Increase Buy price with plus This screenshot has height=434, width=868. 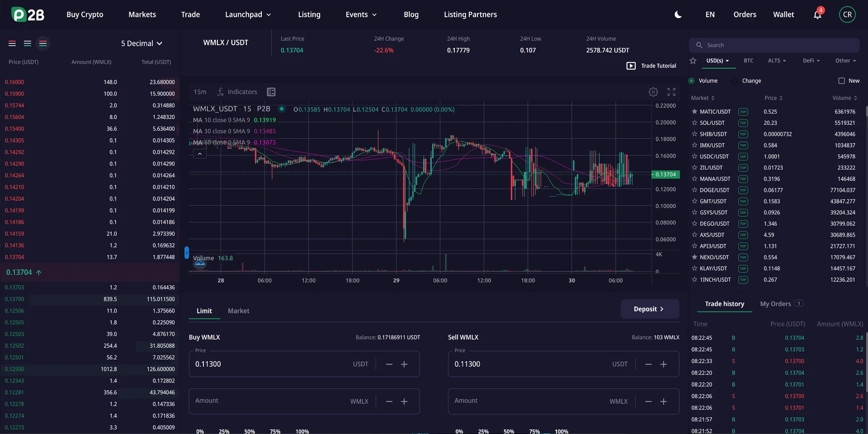(404, 364)
